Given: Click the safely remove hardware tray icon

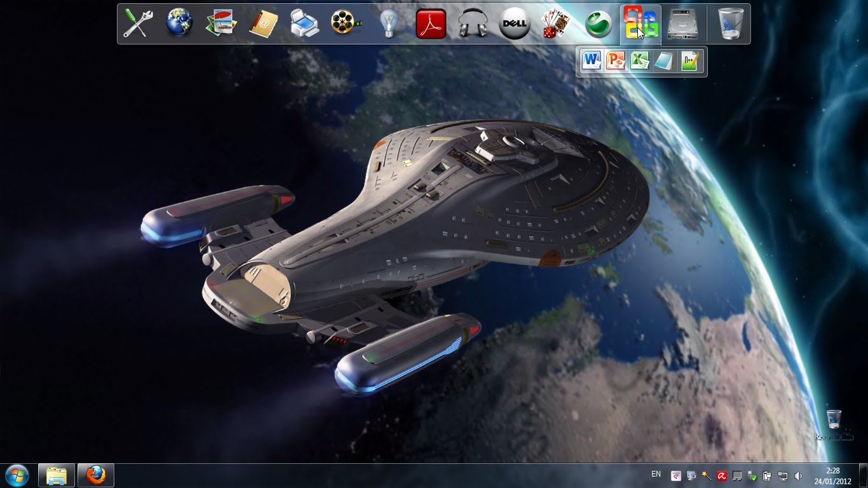Looking at the screenshot, I should [x=752, y=475].
